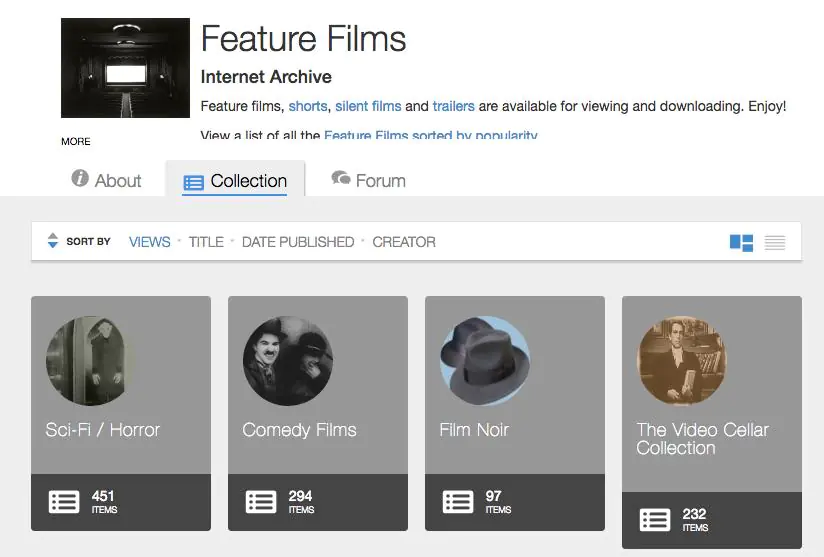Click the Video Cellar items list icon
Viewport: 824px width, 557px height.
click(x=655, y=520)
